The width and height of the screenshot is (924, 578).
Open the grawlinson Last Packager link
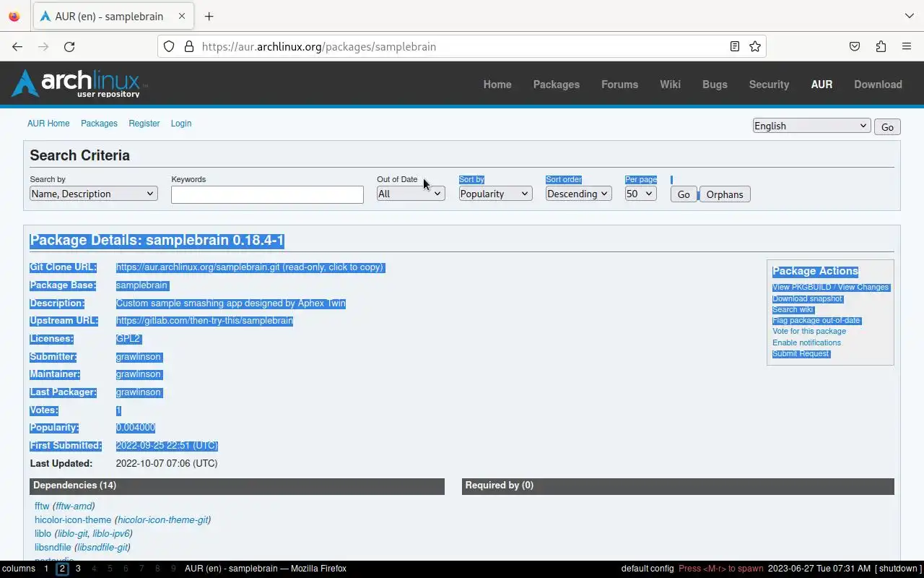(139, 392)
